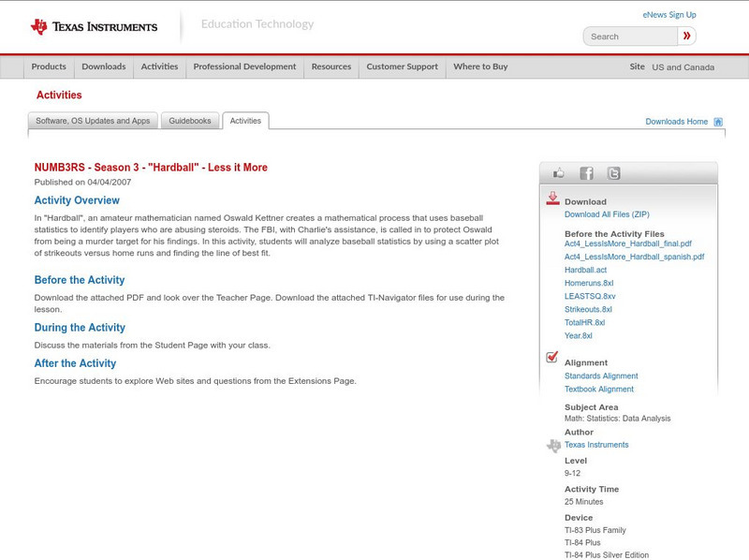Click the red Activities page heading

click(x=59, y=96)
